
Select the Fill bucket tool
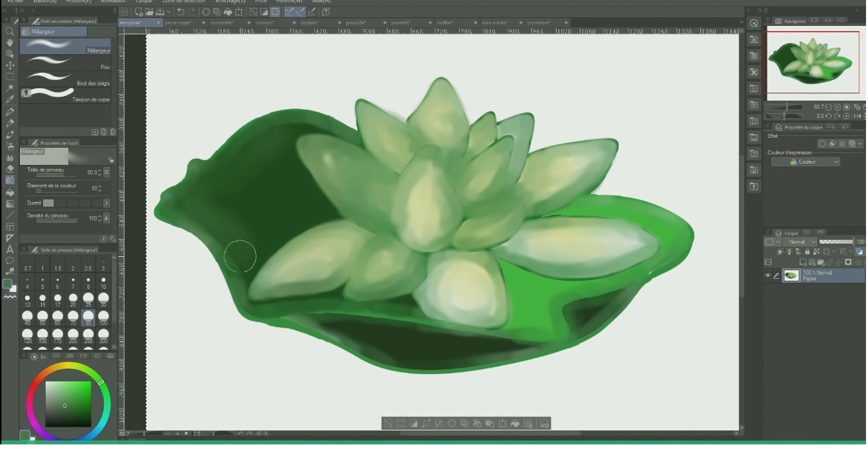(10, 191)
